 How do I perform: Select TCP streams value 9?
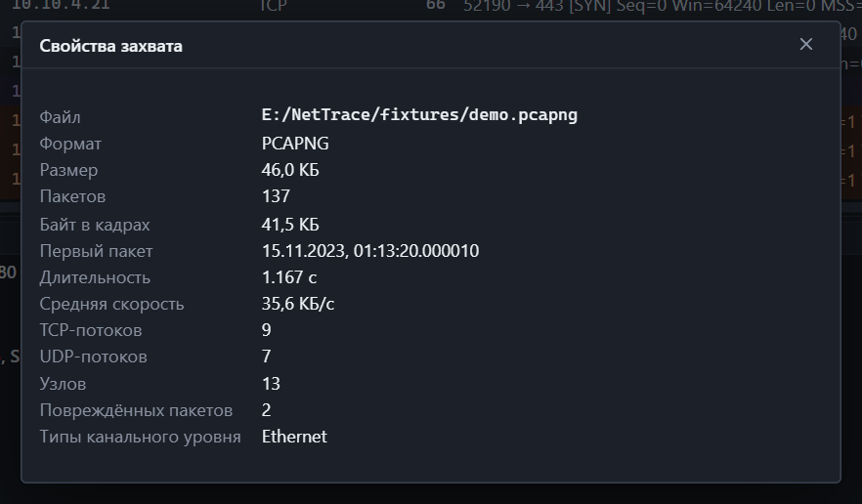(x=267, y=330)
